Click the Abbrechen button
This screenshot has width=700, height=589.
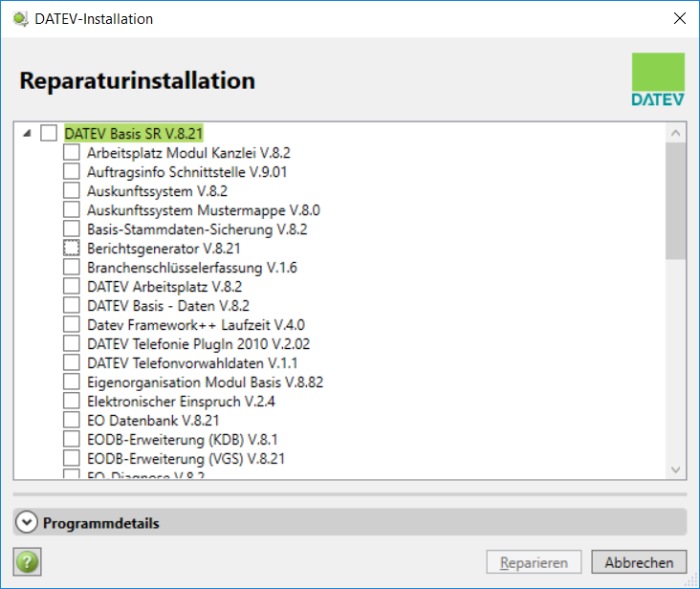pos(639,562)
